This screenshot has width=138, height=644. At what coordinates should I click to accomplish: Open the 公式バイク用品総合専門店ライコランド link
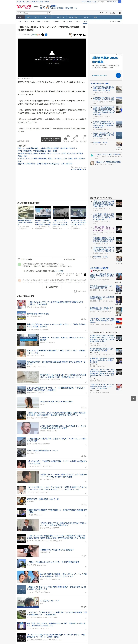click(x=42, y=450)
